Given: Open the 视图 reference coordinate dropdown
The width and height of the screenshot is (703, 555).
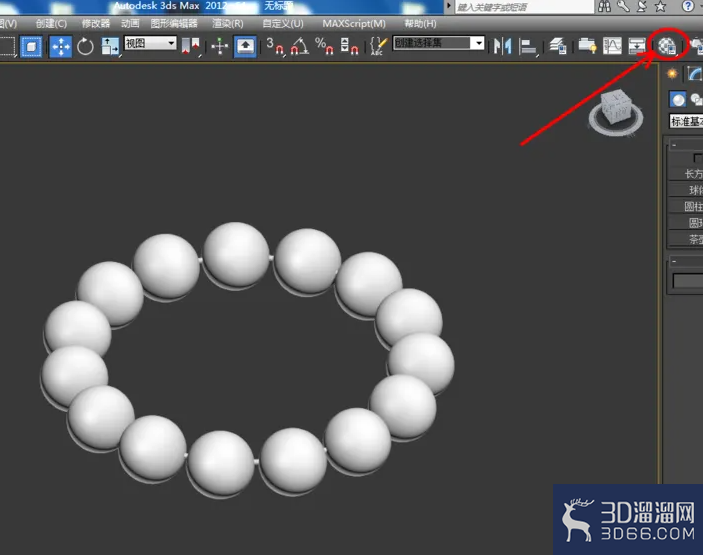Looking at the screenshot, I should click(x=150, y=43).
